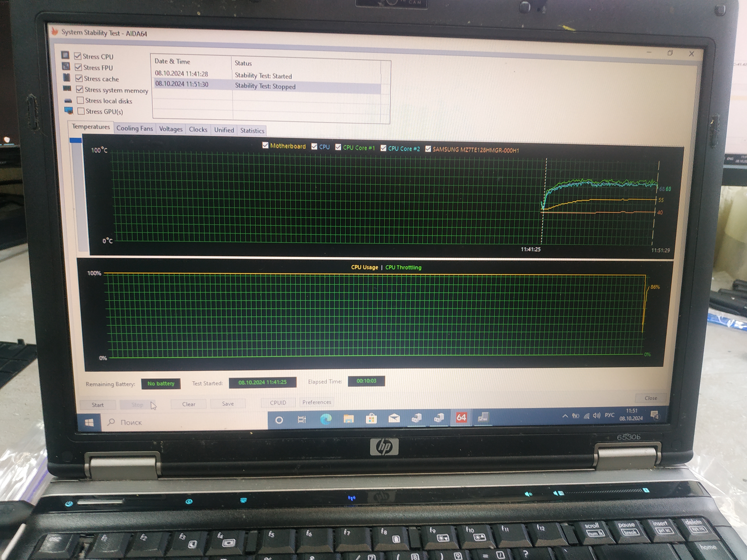Show hidden tray icons chevron
Screen dimensions: 747x560
565,416
